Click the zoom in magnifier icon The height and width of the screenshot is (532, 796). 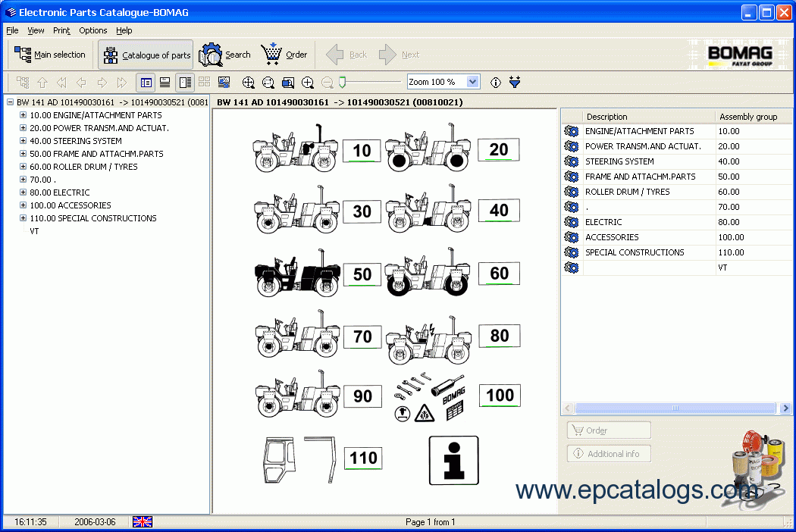(x=308, y=83)
